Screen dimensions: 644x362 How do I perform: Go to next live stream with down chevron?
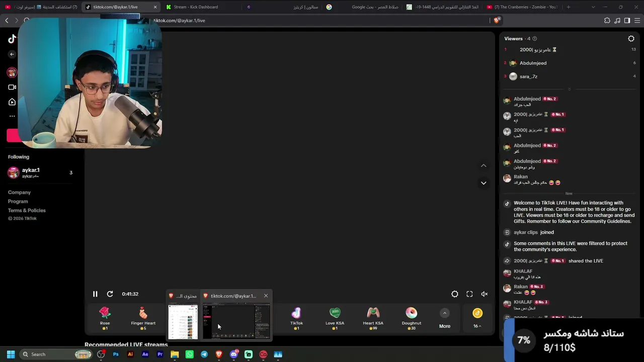click(x=484, y=183)
